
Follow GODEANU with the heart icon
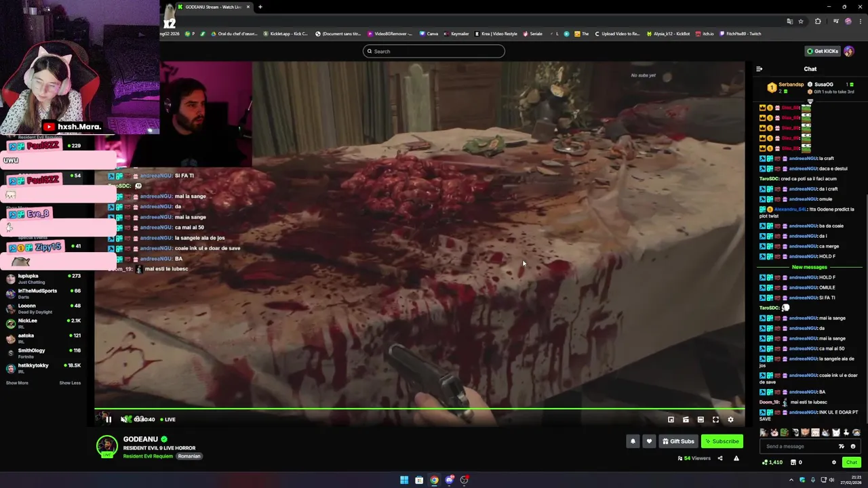tap(649, 441)
